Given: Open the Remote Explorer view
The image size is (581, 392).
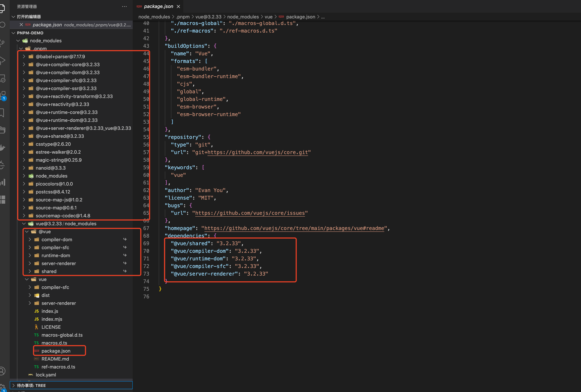Looking at the screenshot, I should 3,78.
